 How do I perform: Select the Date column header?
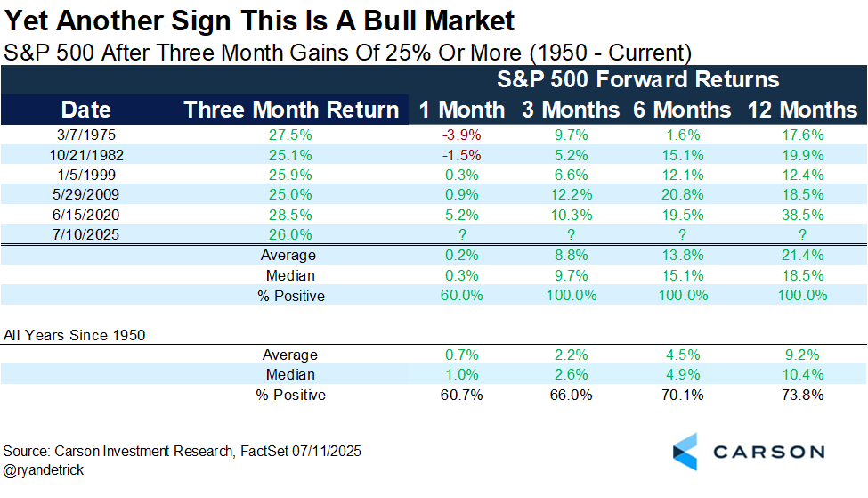tap(86, 110)
